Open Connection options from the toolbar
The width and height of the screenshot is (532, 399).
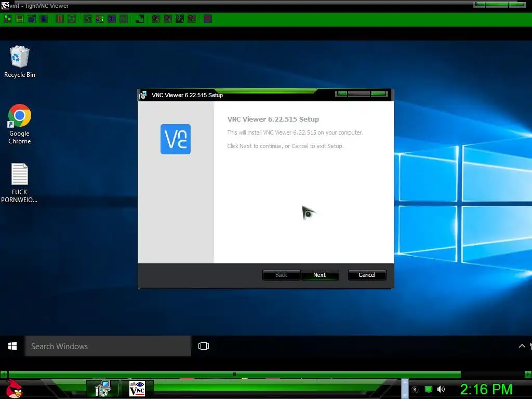32,19
